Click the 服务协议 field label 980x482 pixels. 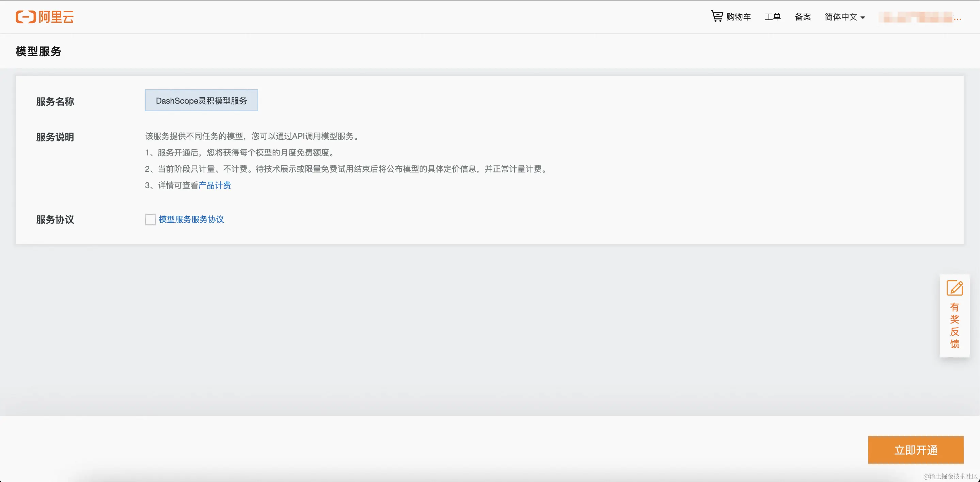55,220
